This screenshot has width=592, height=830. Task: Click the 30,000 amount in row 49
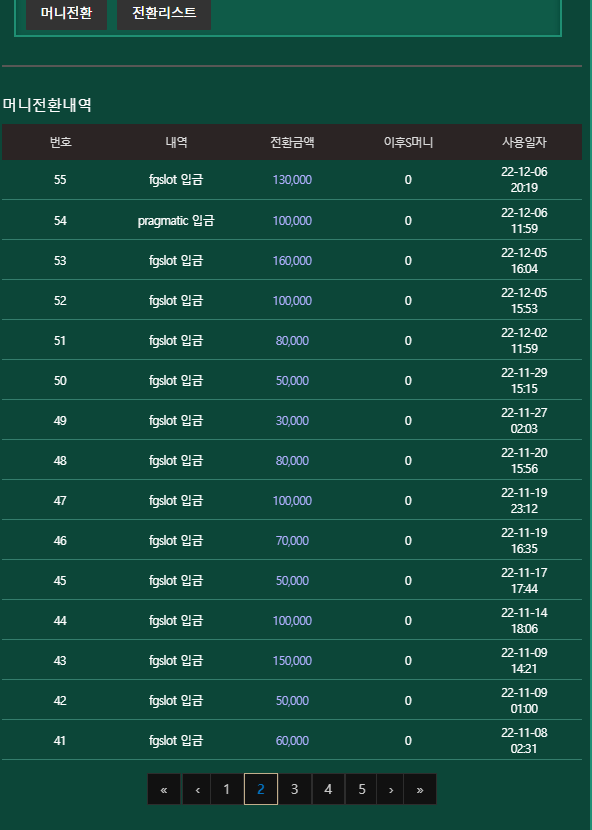pyautogui.click(x=292, y=421)
